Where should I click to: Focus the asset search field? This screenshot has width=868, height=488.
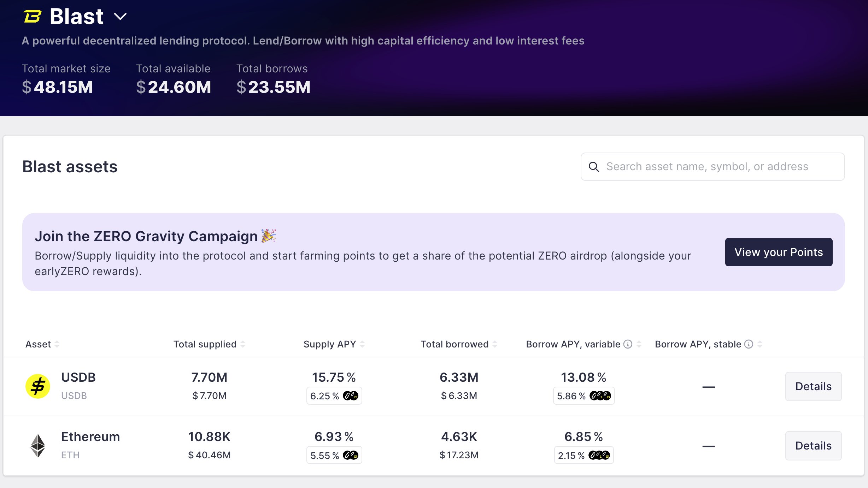pyautogui.click(x=712, y=167)
